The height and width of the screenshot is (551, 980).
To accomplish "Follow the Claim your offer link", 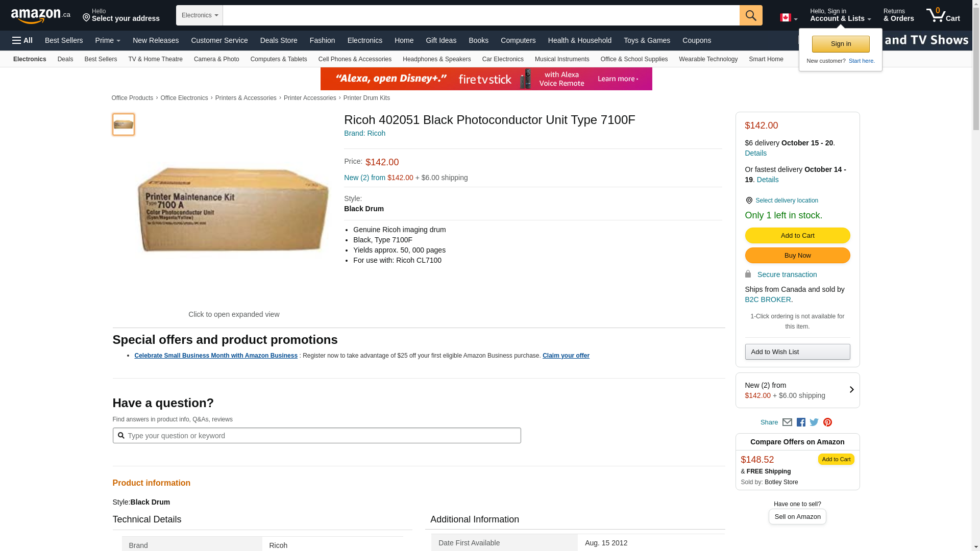I will point(566,356).
